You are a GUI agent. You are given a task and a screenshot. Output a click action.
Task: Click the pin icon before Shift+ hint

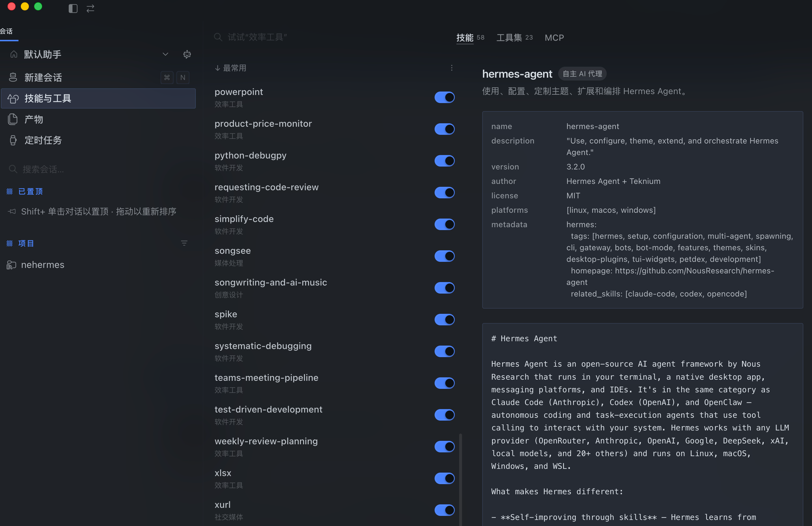tap(12, 212)
